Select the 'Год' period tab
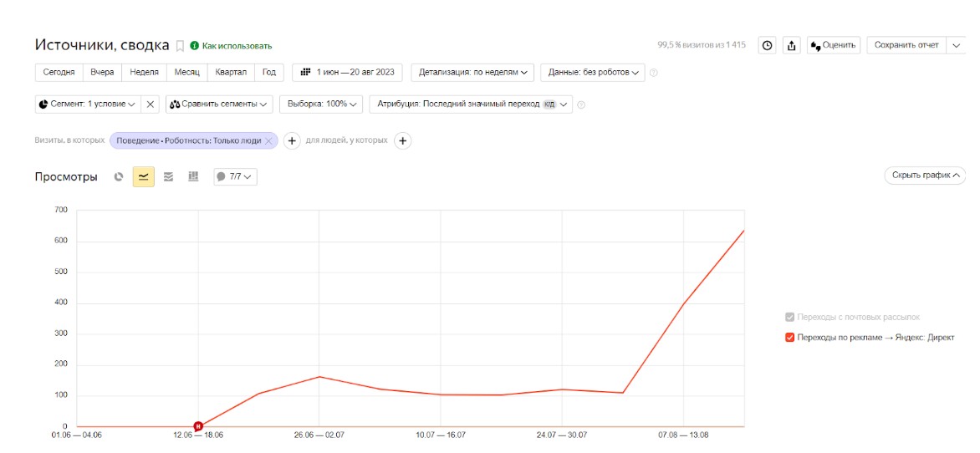This screenshot has height=453, width=980. tap(268, 72)
